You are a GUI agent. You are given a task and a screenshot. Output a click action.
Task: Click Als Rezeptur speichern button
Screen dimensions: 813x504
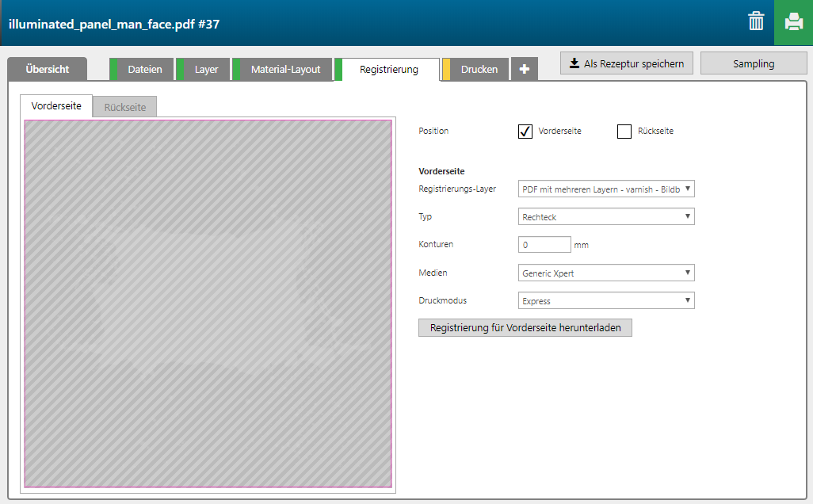(x=627, y=63)
